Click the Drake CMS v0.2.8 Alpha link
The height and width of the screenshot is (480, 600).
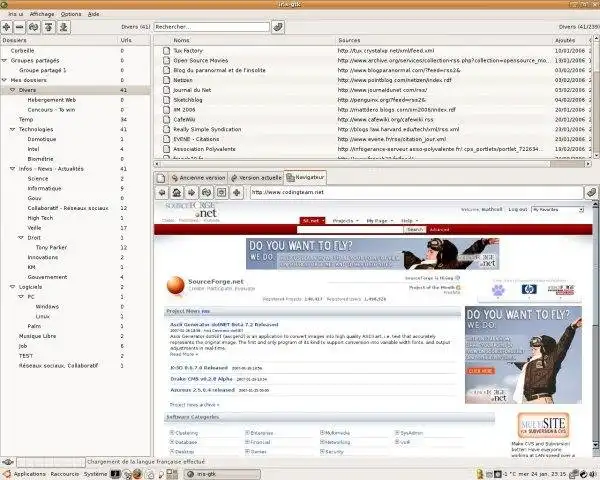coord(201,379)
